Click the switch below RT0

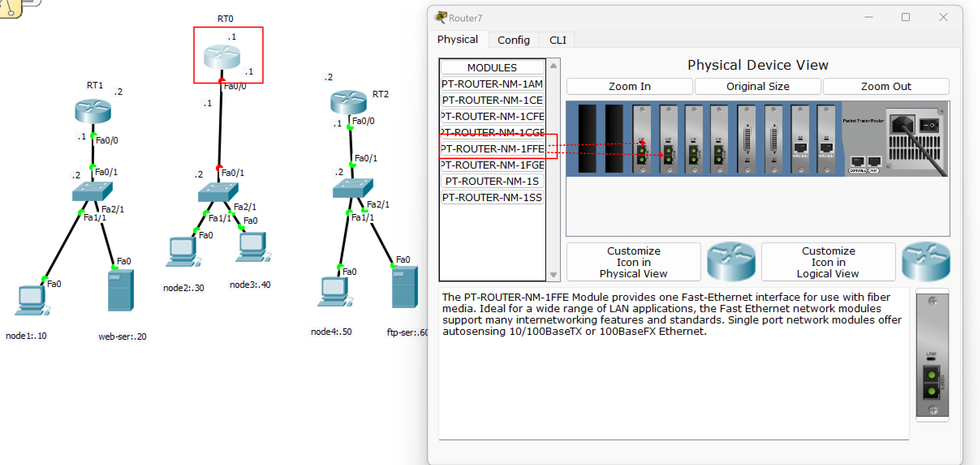(218, 192)
